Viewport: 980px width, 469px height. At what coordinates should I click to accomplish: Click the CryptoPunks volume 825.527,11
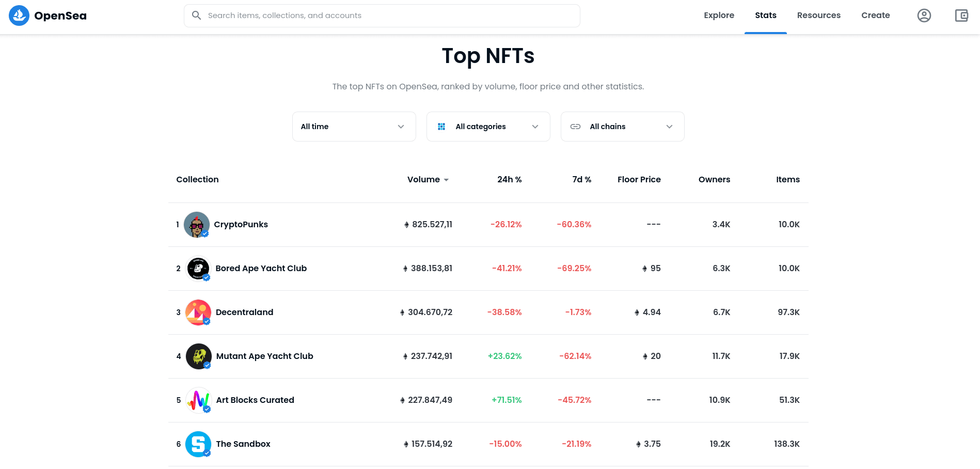tap(432, 225)
